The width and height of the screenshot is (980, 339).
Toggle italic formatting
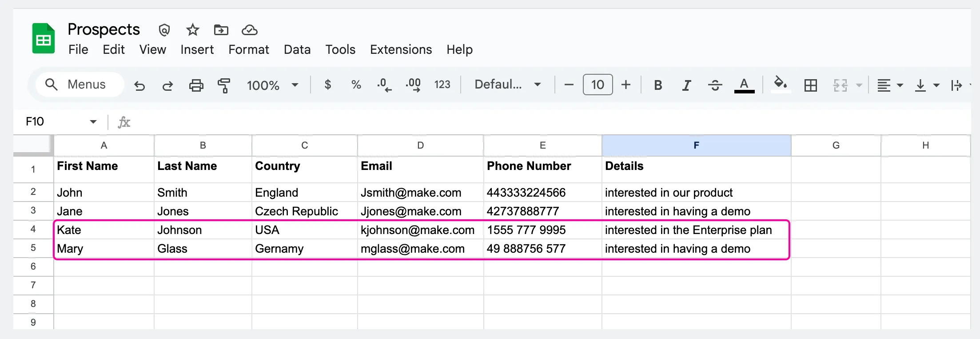point(686,85)
